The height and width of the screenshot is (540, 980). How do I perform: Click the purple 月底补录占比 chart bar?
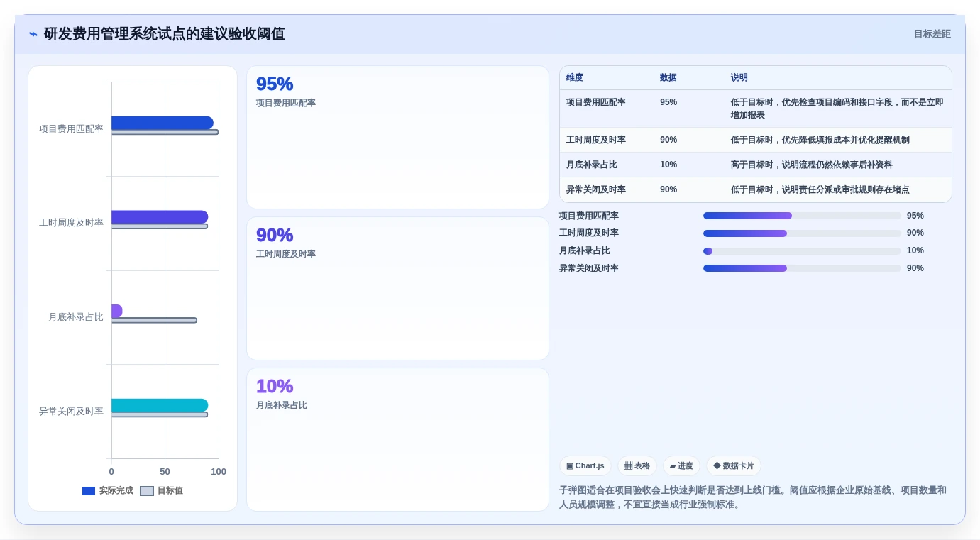pyautogui.click(x=117, y=312)
